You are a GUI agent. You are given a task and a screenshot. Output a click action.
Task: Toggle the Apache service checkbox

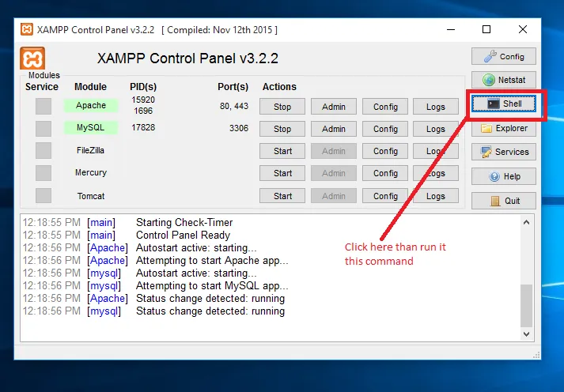[44, 107]
